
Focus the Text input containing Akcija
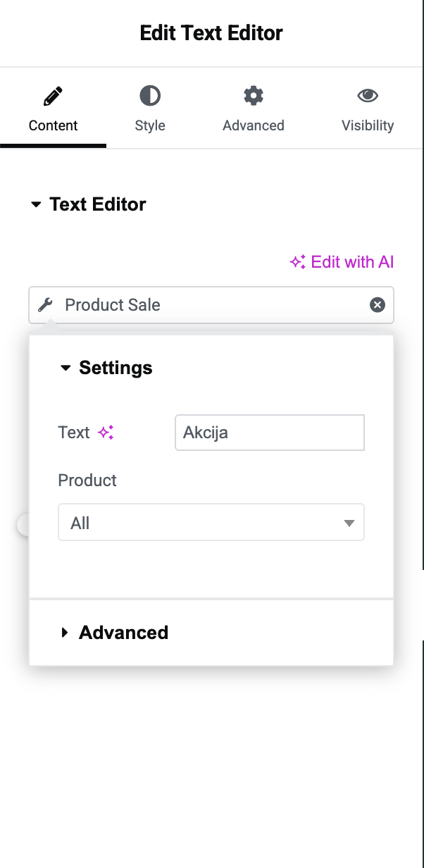pos(270,433)
